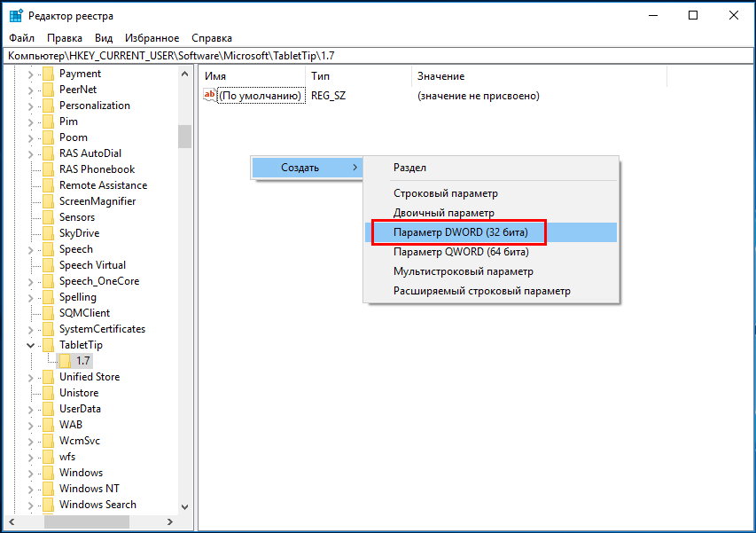This screenshot has height=533, width=756.
Task: Select the Speech_OneCore key label
Action: [x=99, y=281]
